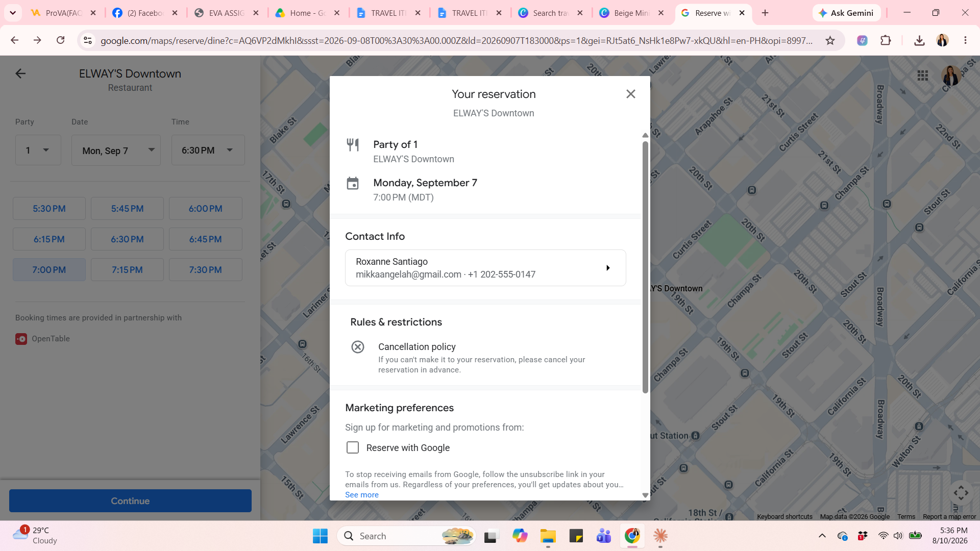Tick the Reserve with Google checkbox

click(x=353, y=447)
